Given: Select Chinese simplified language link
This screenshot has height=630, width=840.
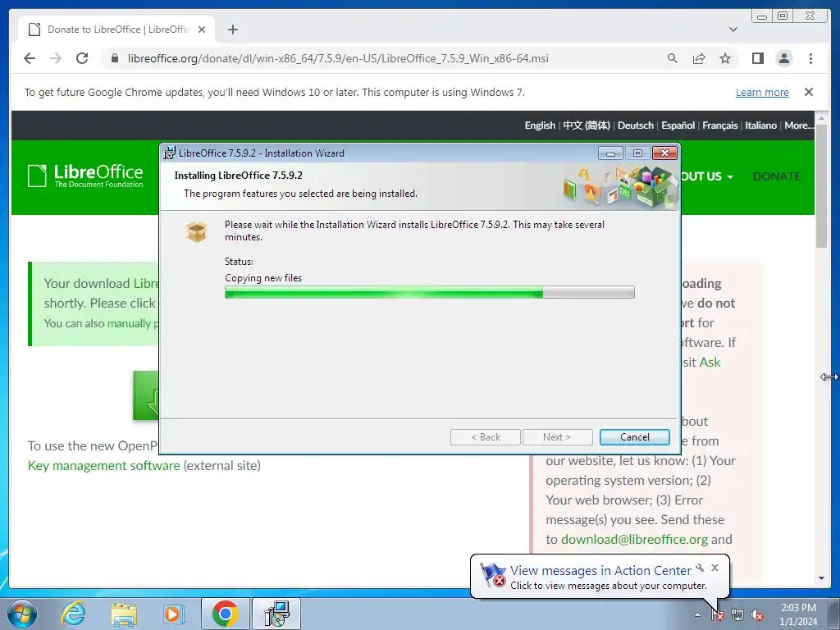Looking at the screenshot, I should pos(586,126).
